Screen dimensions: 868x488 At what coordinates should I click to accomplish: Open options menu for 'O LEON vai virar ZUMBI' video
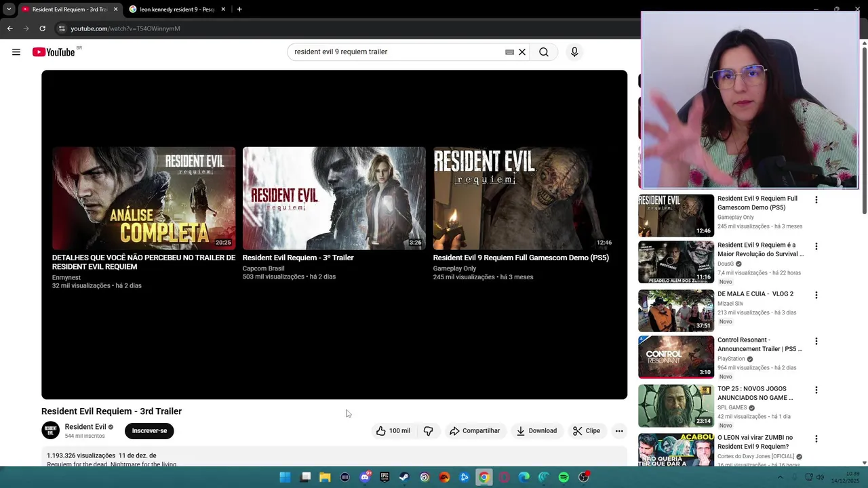coord(816,439)
